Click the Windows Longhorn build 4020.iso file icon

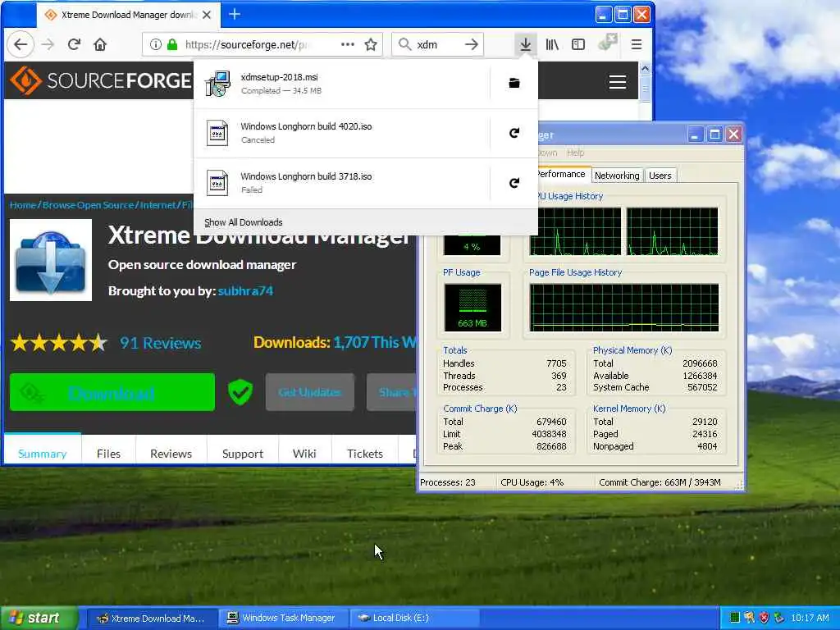[x=217, y=133]
